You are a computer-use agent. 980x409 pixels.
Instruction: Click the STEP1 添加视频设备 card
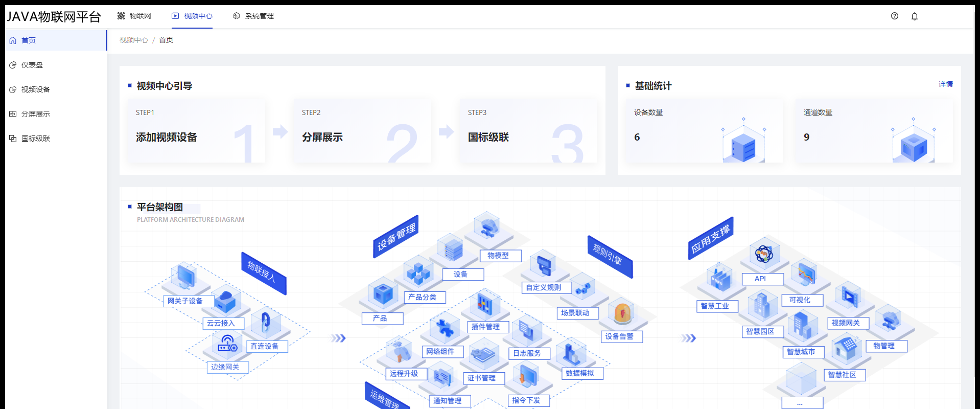pyautogui.click(x=196, y=131)
